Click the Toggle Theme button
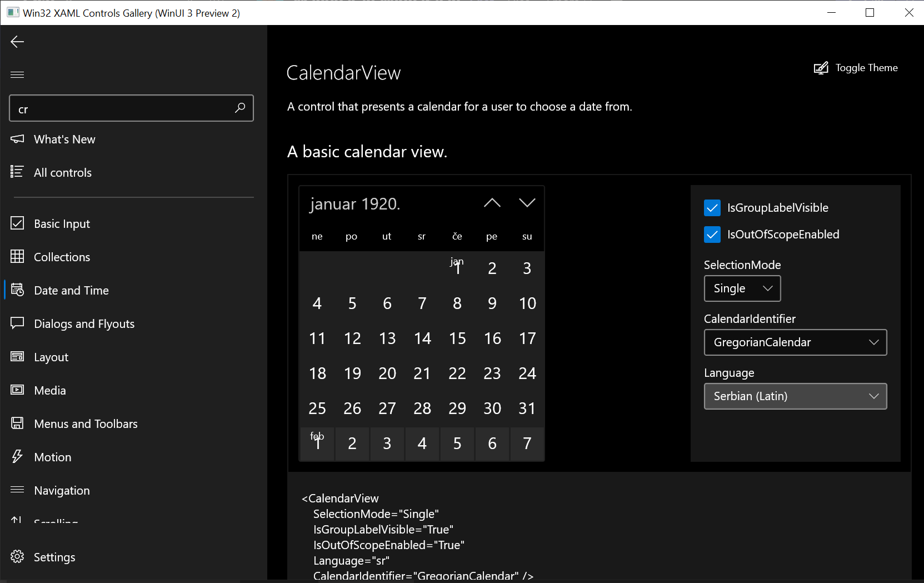The width and height of the screenshot is (924, 583). click(x=856, y=67)
